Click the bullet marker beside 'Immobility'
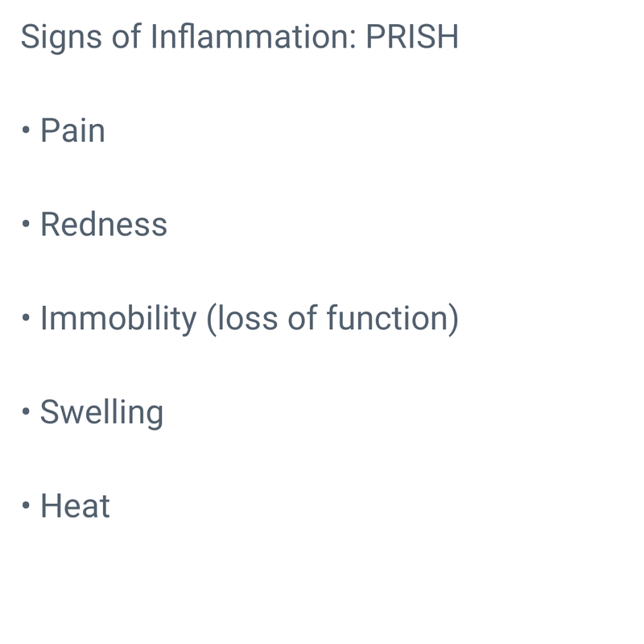644x644 pixels. click(27, 319)
